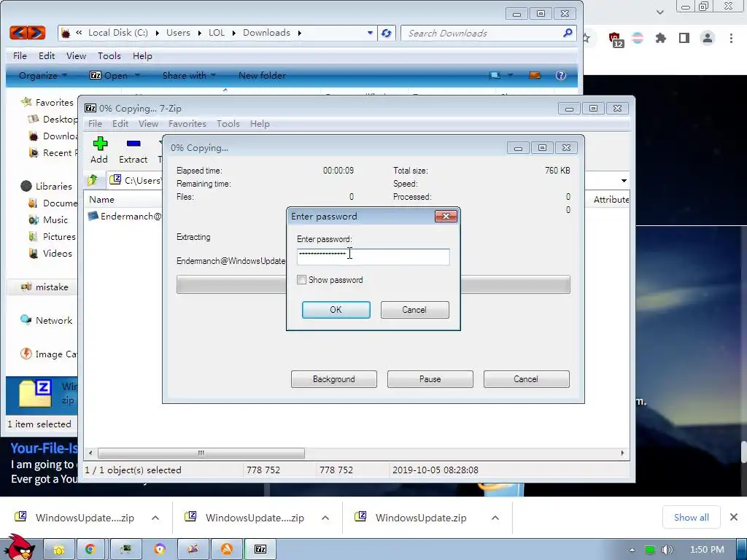747x560 pixels.
Task: Pause the copying operation
Action: click(430, 379)
